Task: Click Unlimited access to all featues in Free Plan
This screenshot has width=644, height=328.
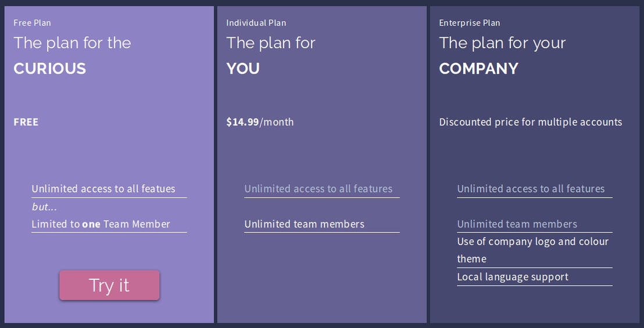Action: (x=103, y=189)
